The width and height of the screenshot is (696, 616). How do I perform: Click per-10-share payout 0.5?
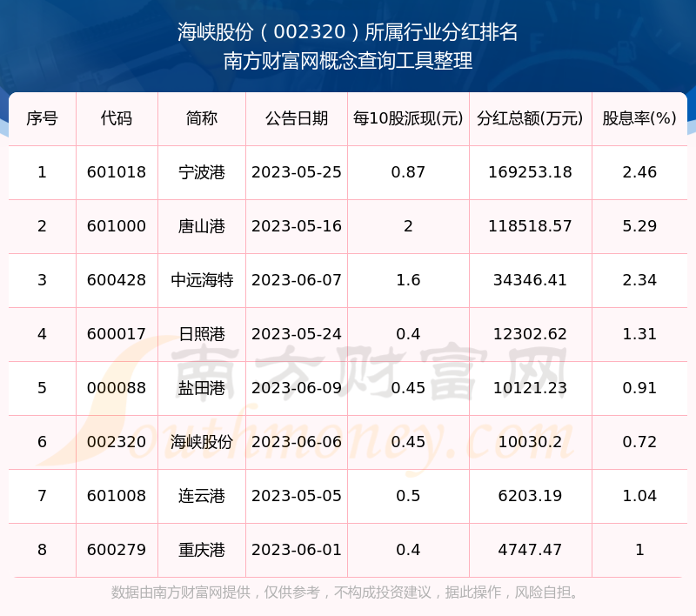tap(408, 496)
